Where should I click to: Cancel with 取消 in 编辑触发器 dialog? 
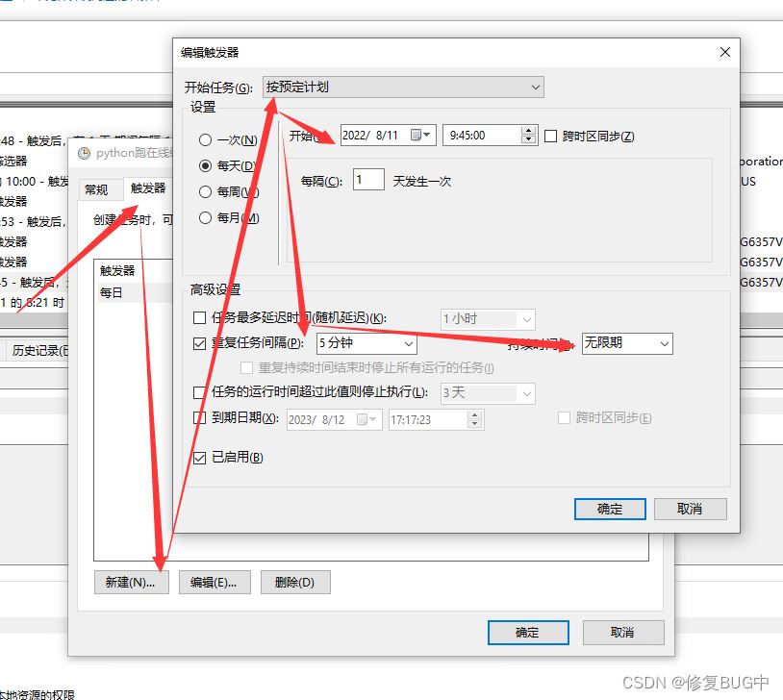pos(690,509)
